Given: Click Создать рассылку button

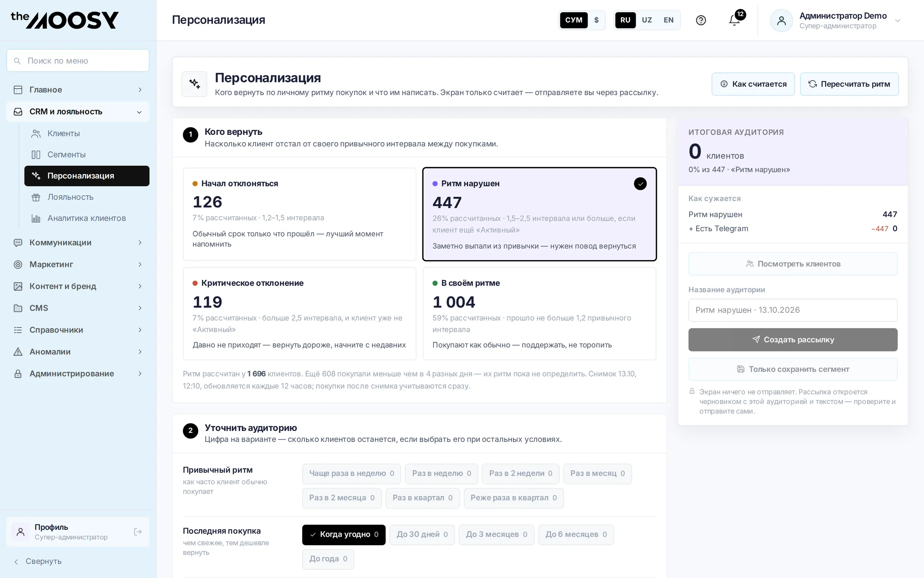Looking at the screenshot, I should 793,339.
